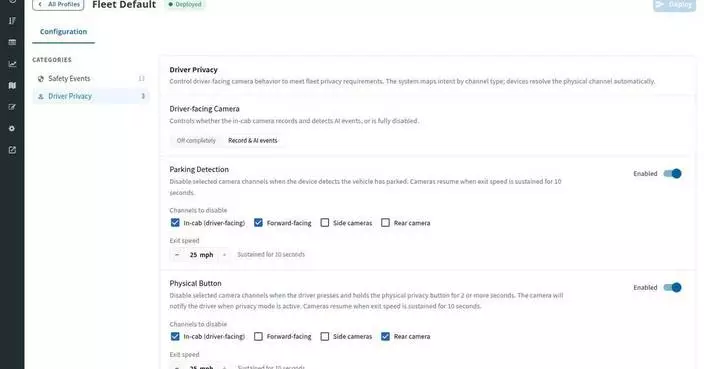
Task: Increase Parking Detection exit speed
Action: 224,255
